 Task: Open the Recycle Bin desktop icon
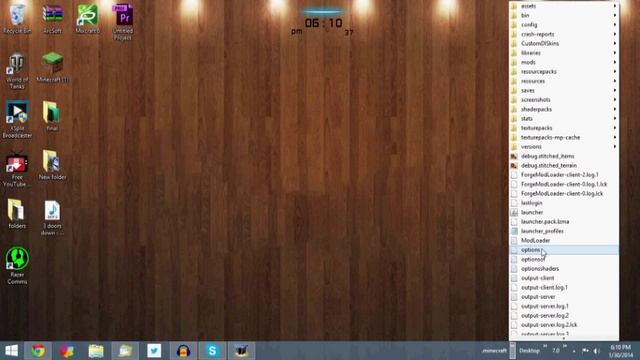point(17,18)
